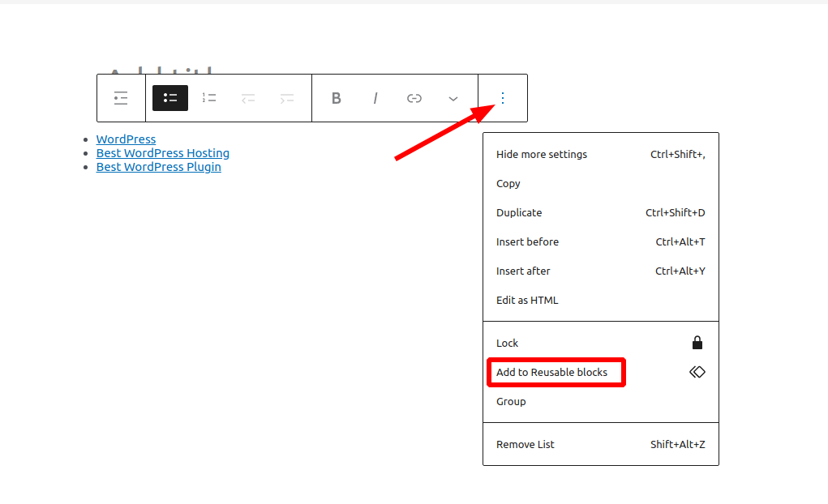Open the Best WordPress Hosting link

click(163, 153)
